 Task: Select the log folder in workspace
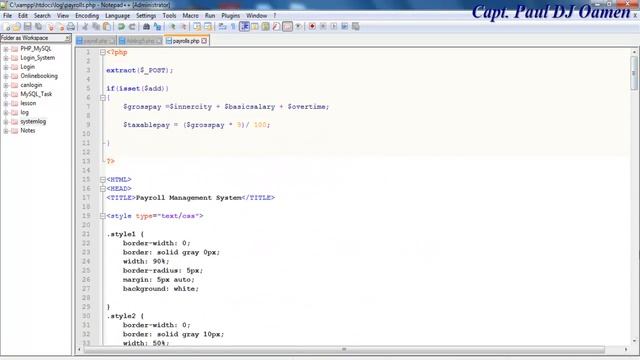coord(24,112)
